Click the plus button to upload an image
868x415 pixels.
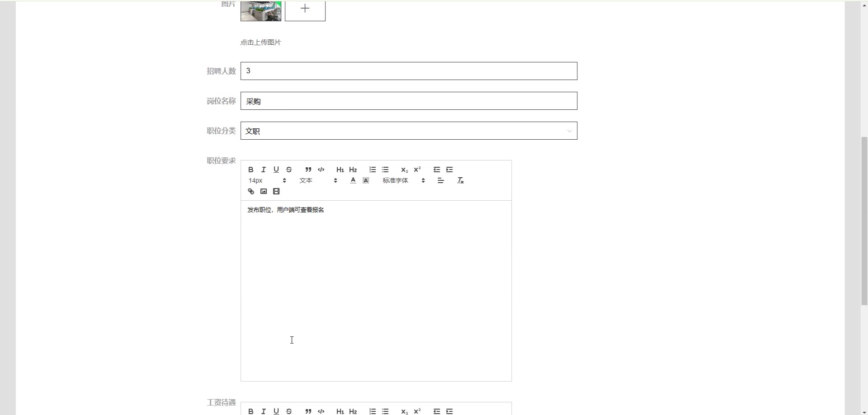(x=305, y=9)
